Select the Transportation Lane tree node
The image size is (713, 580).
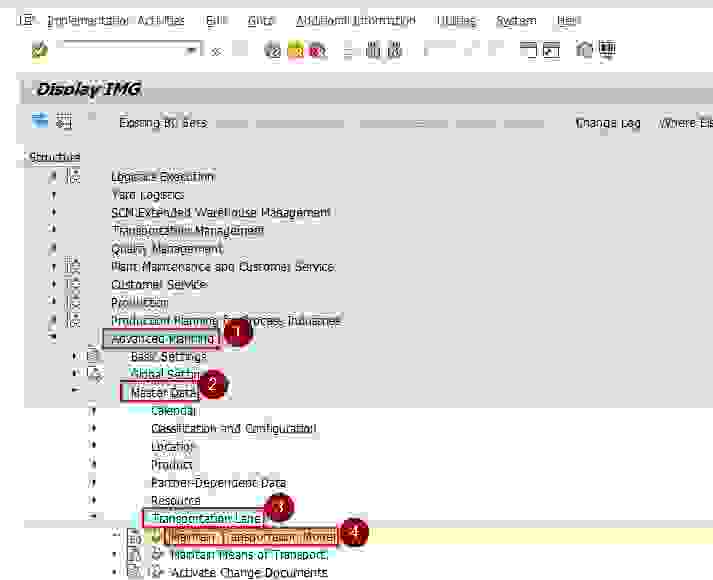click(207, 518)
